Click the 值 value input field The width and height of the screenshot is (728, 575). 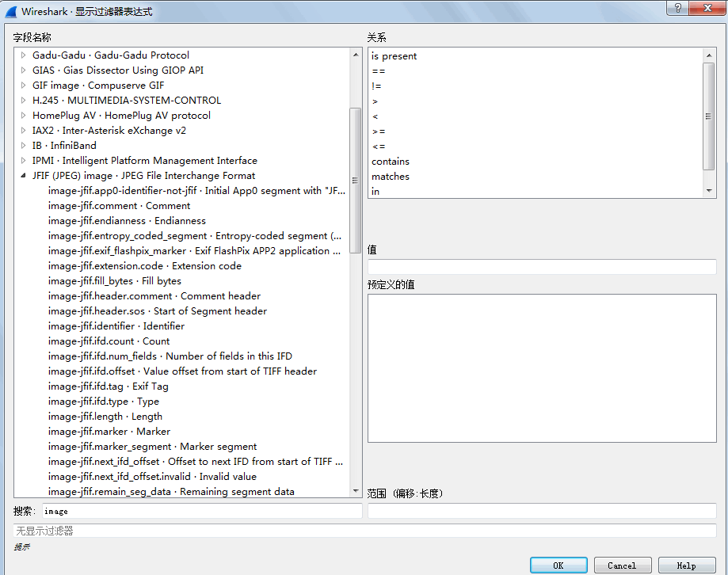pyautogui.click(x=542, y=267)
